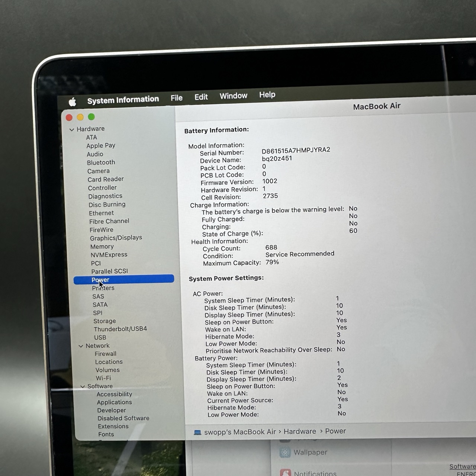Select Volumes under Network
The image size is (476, 476).
[107, 370]
